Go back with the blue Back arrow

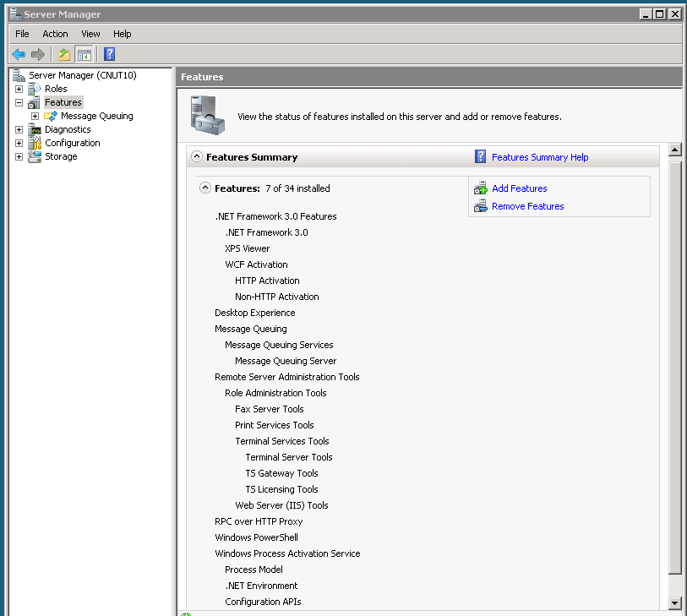click(x=19, y=54)
